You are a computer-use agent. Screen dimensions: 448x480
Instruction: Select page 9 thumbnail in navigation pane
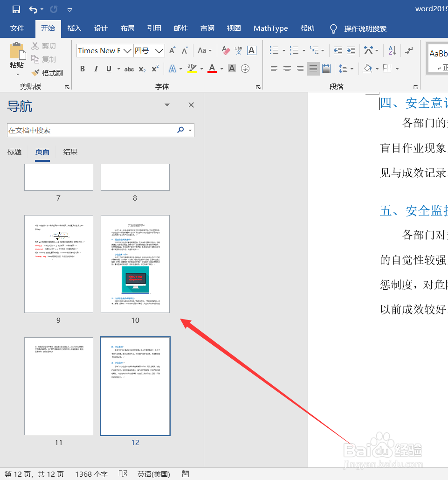58,264
